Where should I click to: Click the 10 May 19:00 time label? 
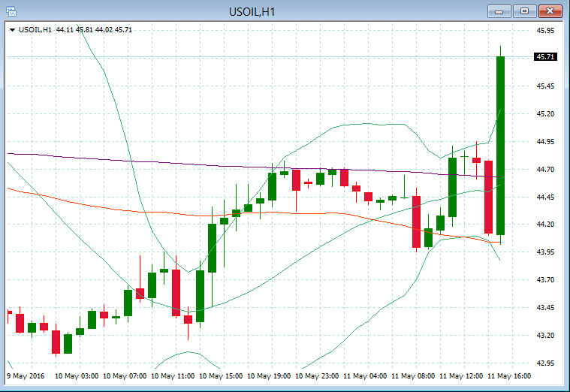(x=269, y=376)
